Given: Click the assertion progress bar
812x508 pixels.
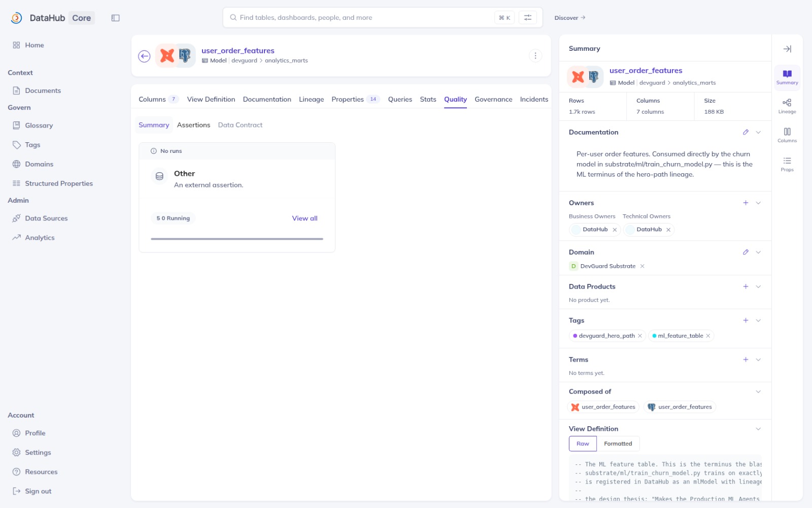Looking at the screenshot, I should (x=237, y=239).
